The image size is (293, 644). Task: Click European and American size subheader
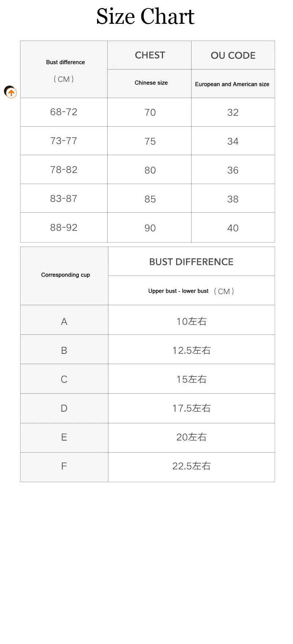click(232, 84)
